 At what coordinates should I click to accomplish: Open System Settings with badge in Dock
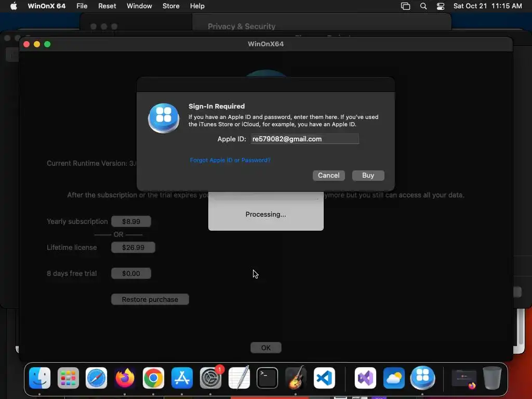[211, 378]
